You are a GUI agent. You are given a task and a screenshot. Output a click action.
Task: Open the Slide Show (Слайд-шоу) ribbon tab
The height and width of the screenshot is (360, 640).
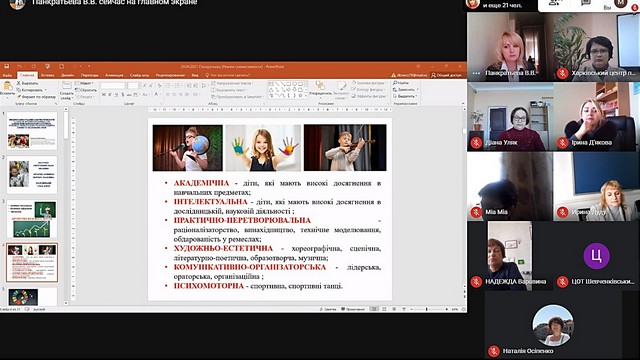140,75
